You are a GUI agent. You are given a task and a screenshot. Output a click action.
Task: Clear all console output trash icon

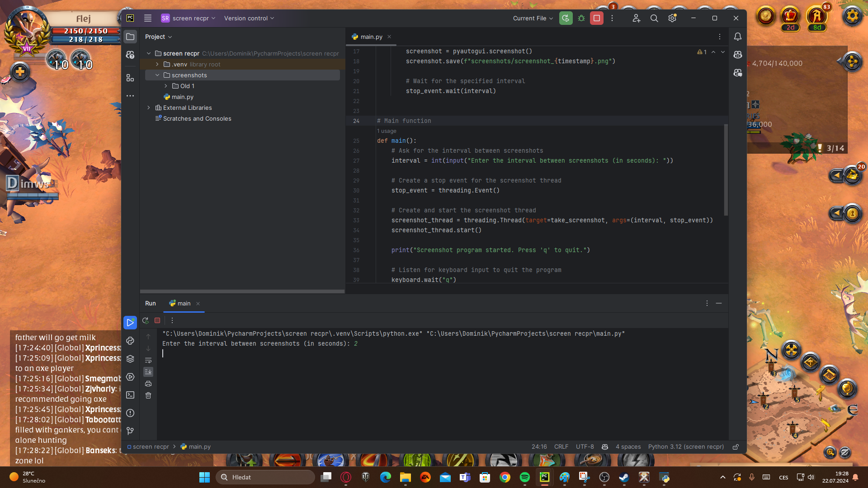[x=148, y=395]
